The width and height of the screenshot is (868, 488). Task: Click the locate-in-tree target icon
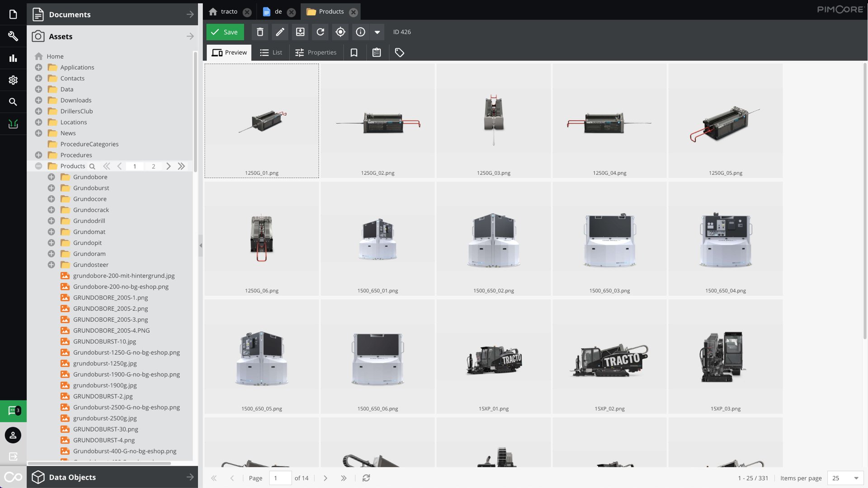pos(340,32)
